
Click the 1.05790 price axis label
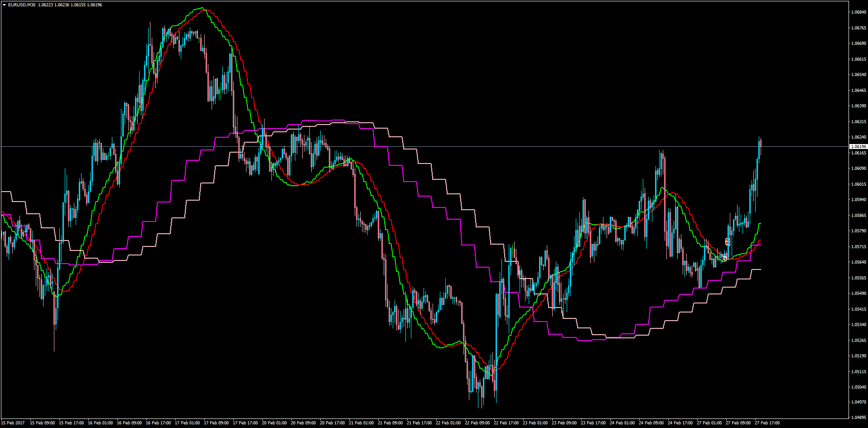[x=858, y=231]
